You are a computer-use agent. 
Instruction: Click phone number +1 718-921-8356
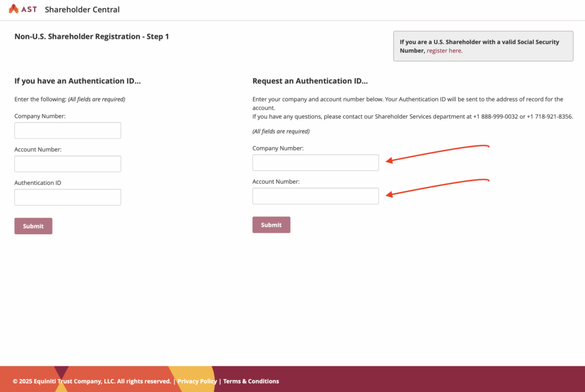pyautogui.click(x=549, y=116)
